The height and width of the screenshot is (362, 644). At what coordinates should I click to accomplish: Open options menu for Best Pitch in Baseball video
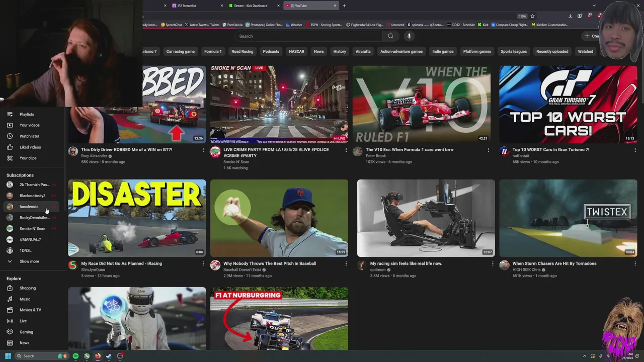click(x=346, y=263)
